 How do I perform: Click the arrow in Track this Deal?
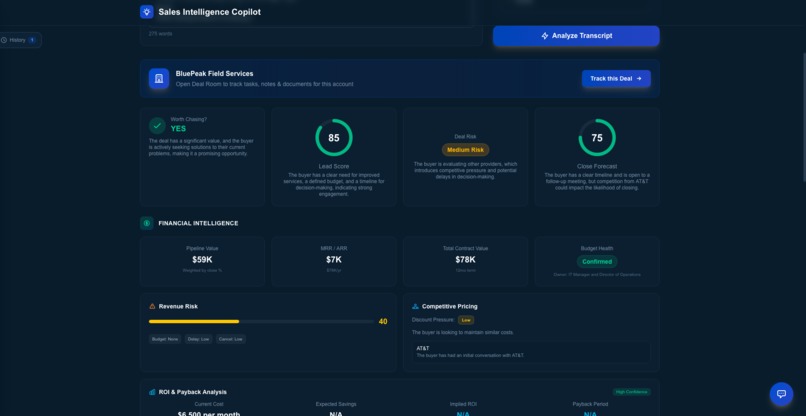pyautogui.click(x=639, y=79)
